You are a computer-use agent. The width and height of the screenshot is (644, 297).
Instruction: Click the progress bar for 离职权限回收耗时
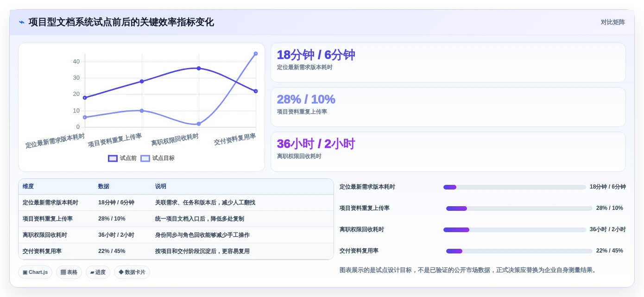514,230
